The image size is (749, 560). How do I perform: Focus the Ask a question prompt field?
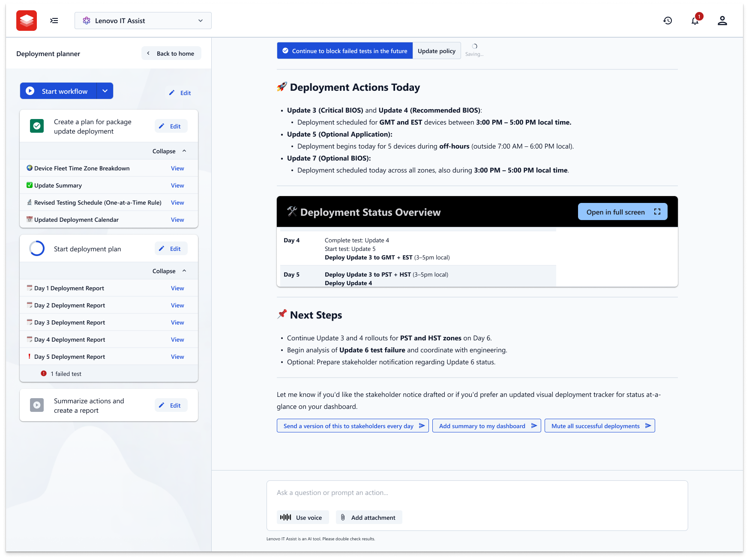[x=477, y=493]
